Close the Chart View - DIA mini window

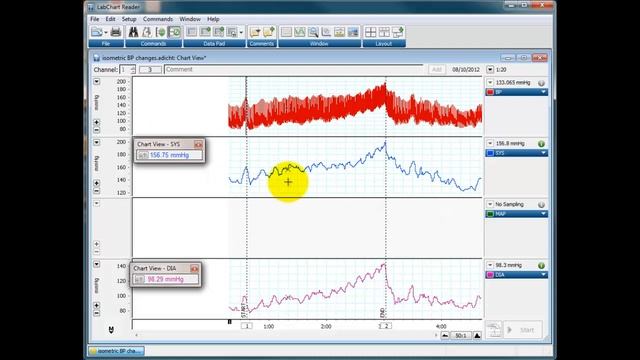(x=194, y=269)
